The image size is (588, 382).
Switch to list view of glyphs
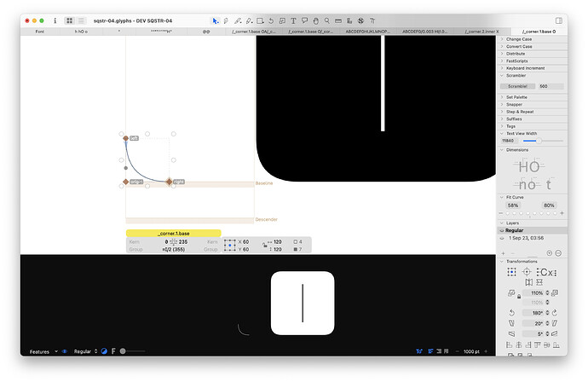point(81,21)
